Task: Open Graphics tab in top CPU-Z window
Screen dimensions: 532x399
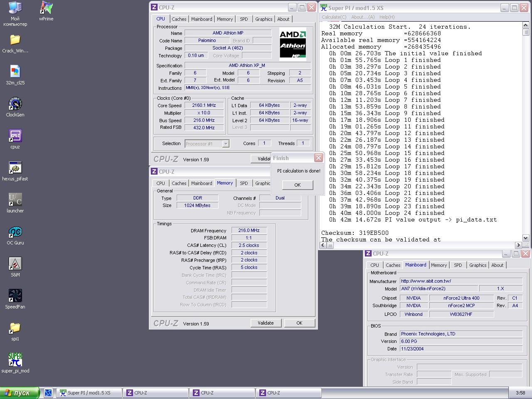Action: (x=264, y=19)
